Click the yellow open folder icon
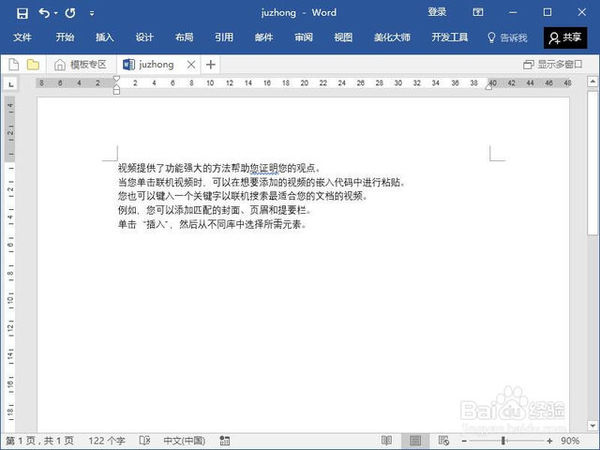Screen dimensions: 600x450 click(33, 64)
